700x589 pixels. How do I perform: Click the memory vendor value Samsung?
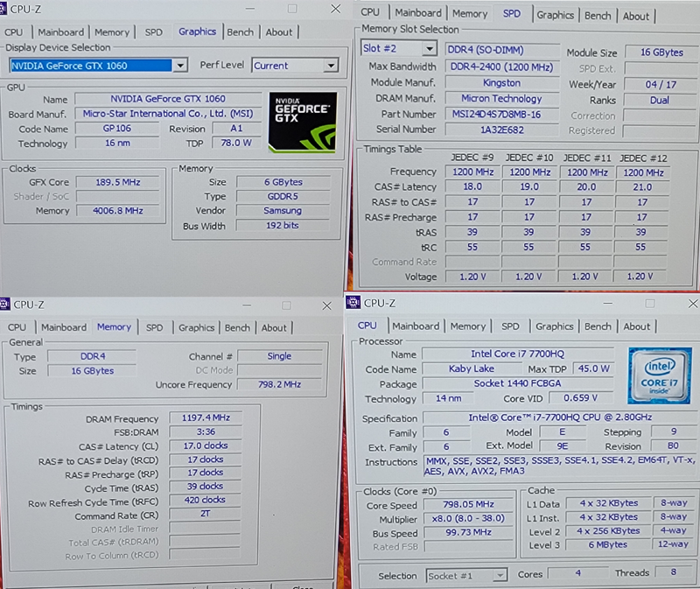(x=283, y=211)
